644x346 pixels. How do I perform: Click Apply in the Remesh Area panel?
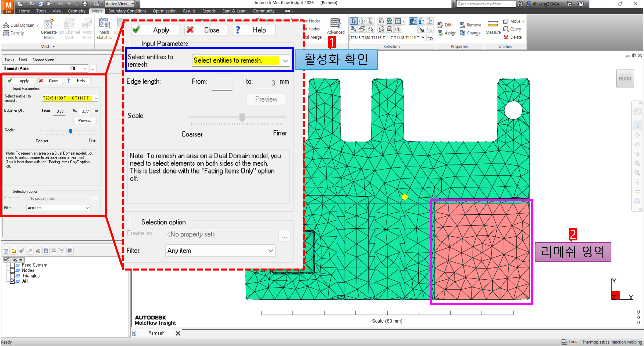pyautogui.click(x=21, y=81)
